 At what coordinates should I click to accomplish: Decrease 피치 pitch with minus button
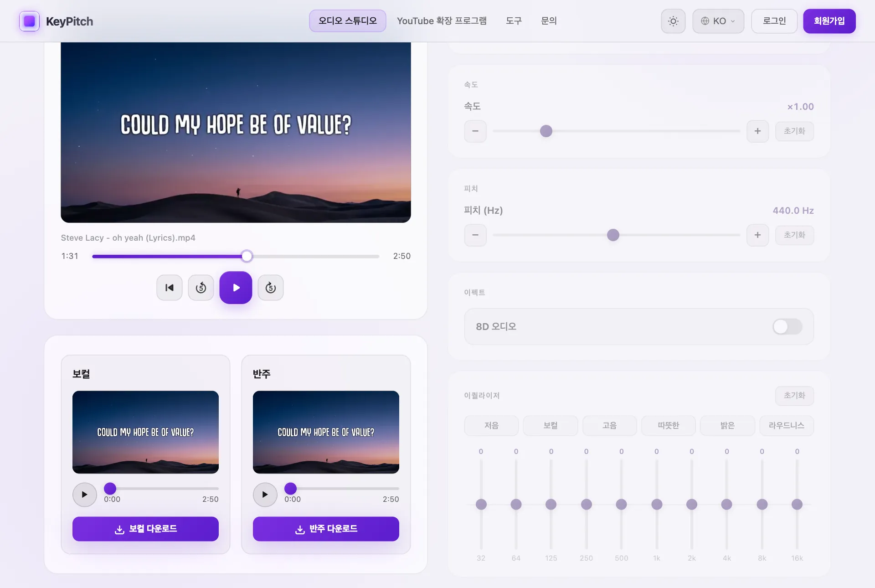(475, 235)
